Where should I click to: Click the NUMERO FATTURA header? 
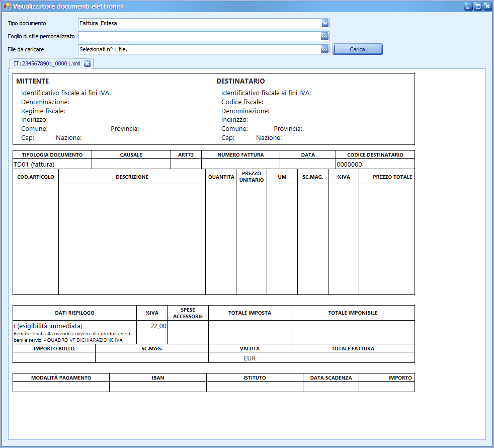click(x=240, y=155)
